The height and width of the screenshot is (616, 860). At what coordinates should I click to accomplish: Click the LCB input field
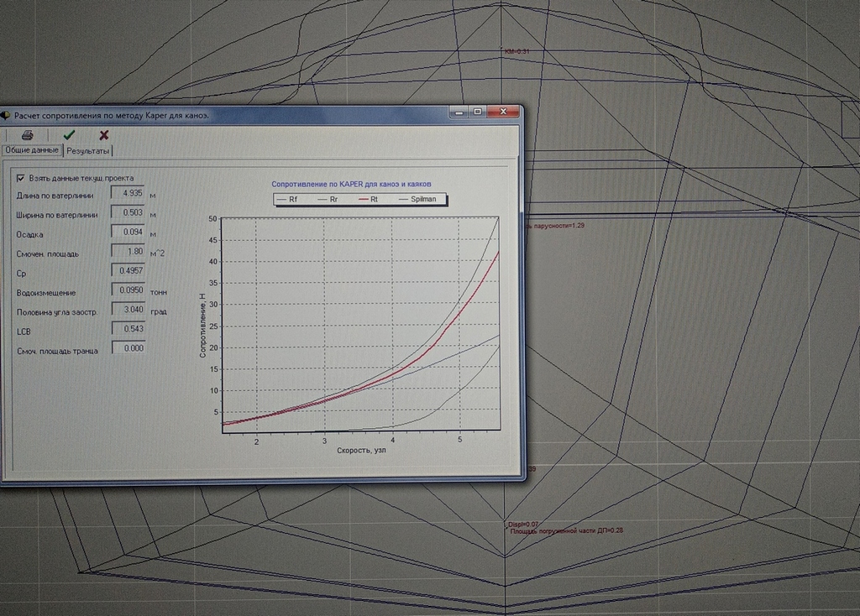click(x=128, y=329)
